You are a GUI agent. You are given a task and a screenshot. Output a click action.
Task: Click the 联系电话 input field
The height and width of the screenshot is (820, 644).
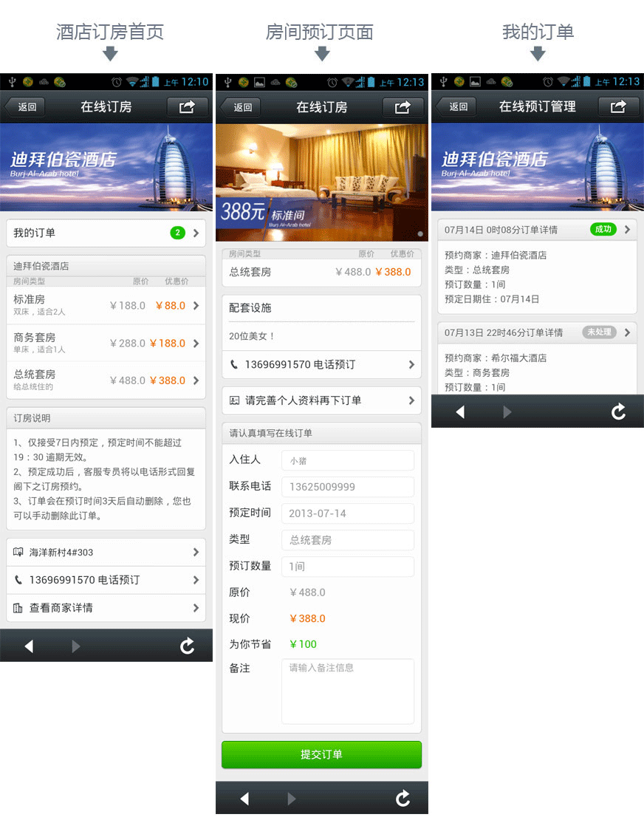pos(347,487)
